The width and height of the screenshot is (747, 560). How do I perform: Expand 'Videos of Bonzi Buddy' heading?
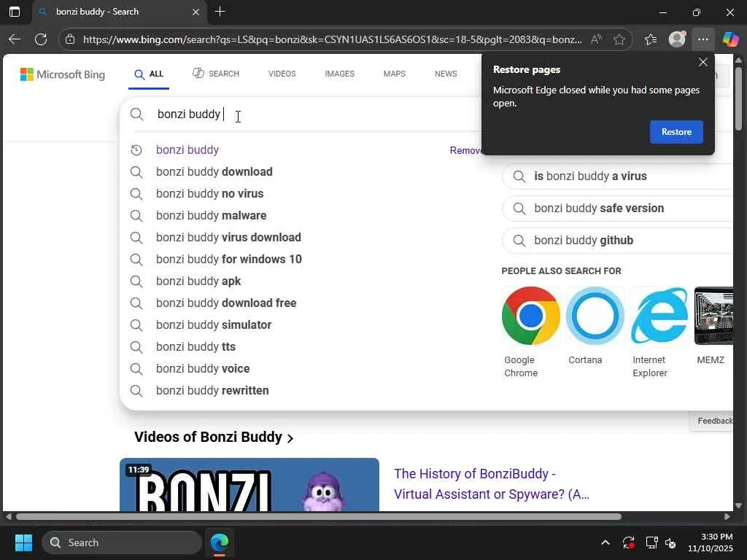click(x=214, y=437)
